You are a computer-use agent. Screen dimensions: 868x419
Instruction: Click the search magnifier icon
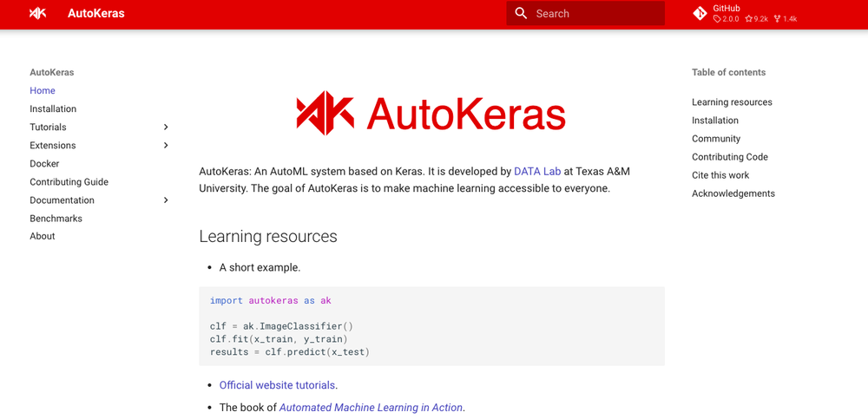click(x=521, y=13)
